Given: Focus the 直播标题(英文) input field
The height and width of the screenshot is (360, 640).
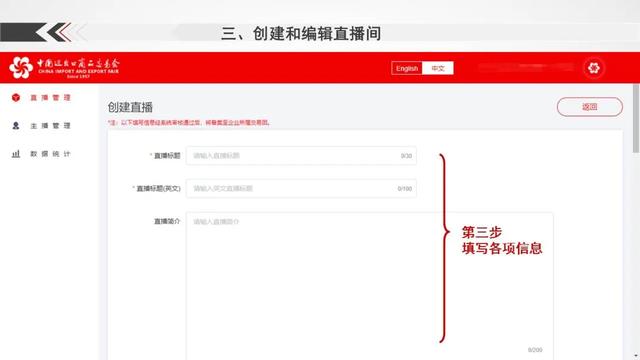Looking at the screenshot, I should tap(301, 189).
